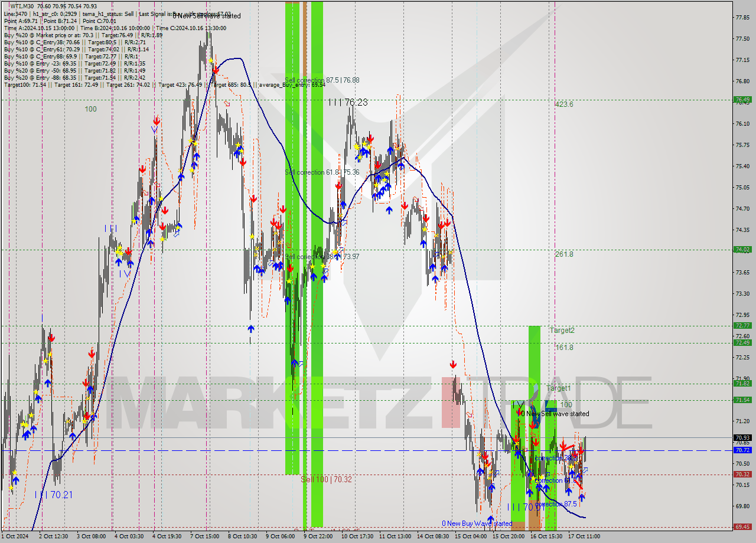
Task: Click the 15 Oct 04:00 time label
Action: coord(472,537)
